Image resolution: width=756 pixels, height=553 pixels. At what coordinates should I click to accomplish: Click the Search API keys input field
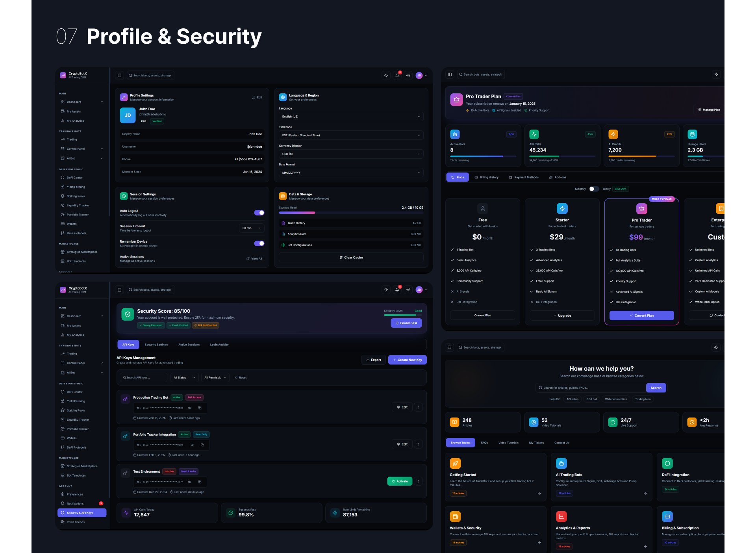[143, 377]
